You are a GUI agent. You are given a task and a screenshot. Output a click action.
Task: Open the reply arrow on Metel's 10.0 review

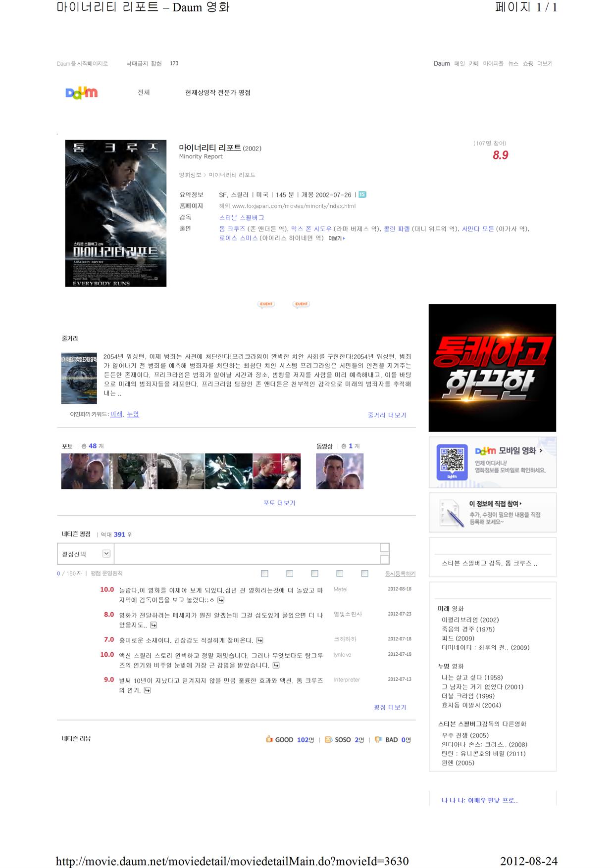(x=221, y=600)
